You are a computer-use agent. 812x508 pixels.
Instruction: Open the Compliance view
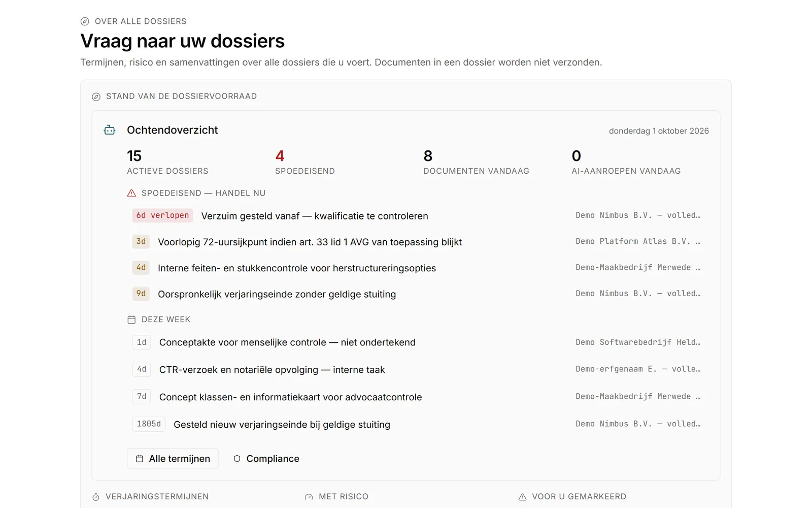click(266, 459)
